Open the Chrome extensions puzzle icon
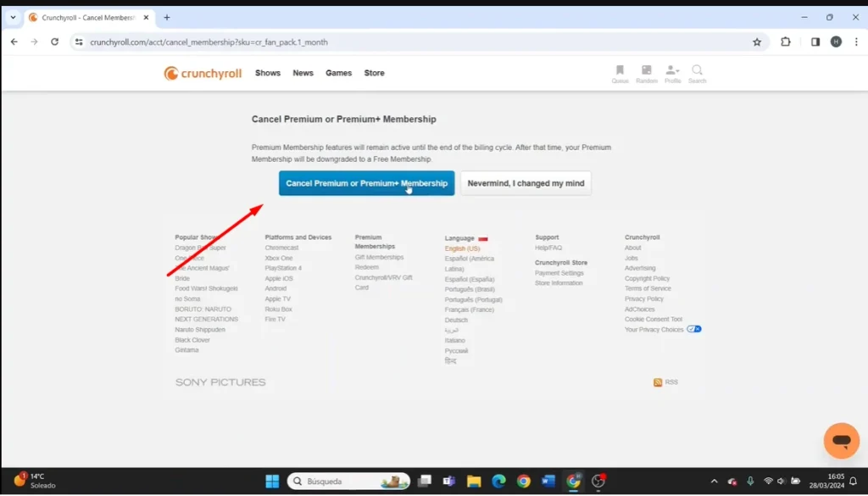Image resolution: width=868 pixels, height=496 pixels. (x=786, y=42)
